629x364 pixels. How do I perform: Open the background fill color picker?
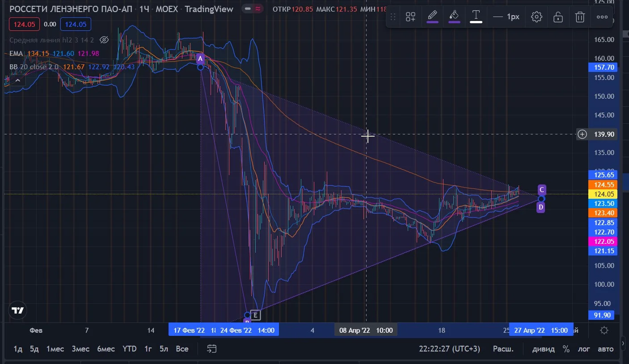(x=454, y=17)
